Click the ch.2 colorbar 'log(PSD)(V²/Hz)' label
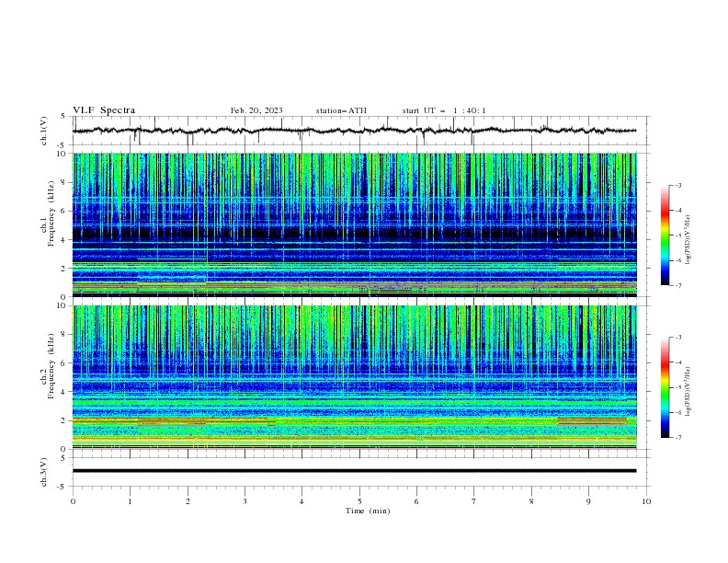 688,391
